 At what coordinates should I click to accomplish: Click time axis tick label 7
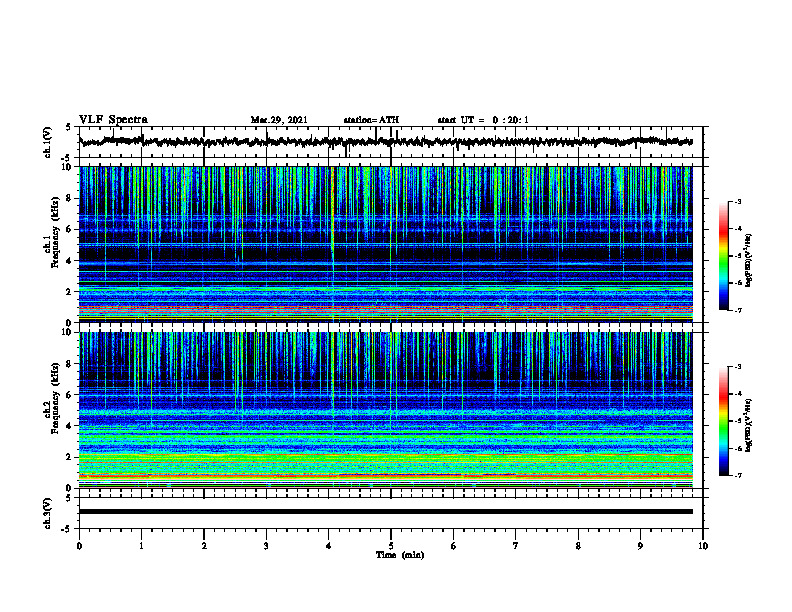tap(516, 546)
